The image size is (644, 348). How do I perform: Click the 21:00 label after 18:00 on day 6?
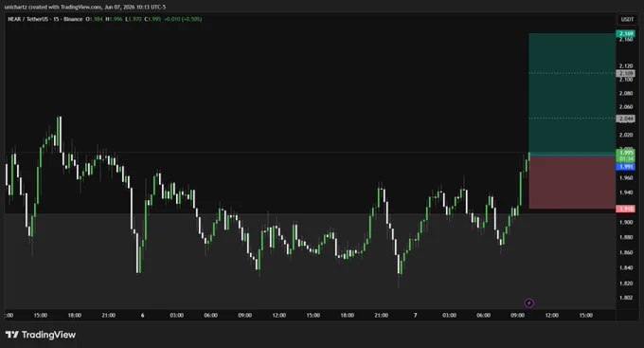381,315
